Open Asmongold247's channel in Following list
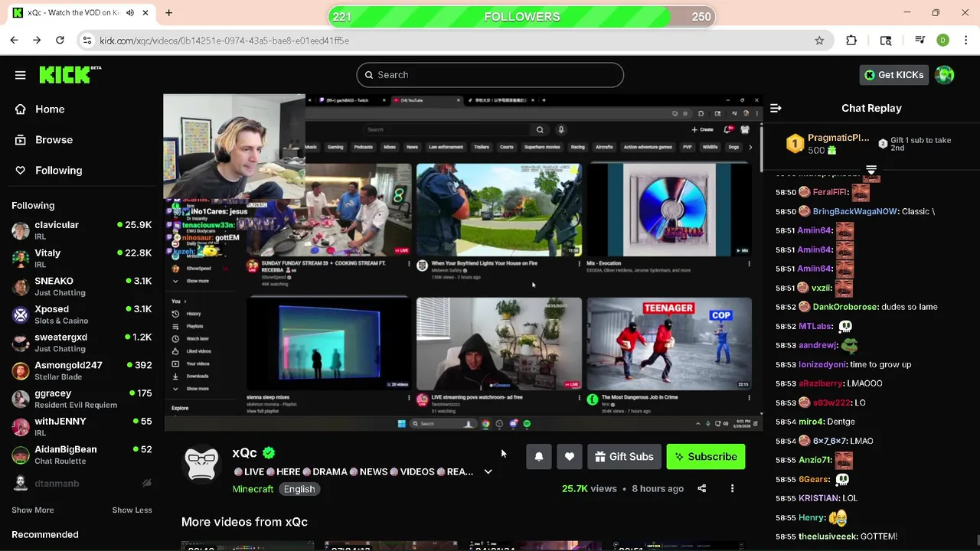 click(x=81, y=371)
